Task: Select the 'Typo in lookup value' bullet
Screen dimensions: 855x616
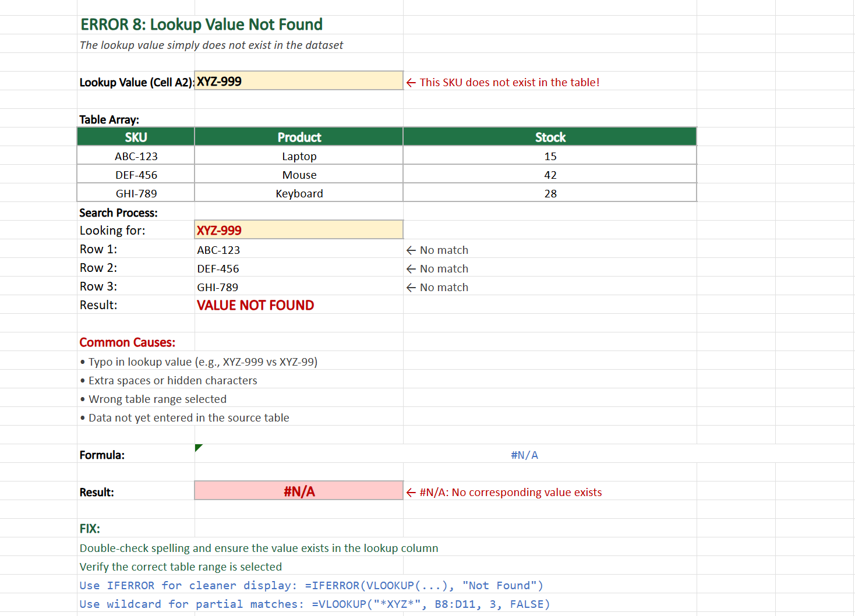Action: point(199,362)
